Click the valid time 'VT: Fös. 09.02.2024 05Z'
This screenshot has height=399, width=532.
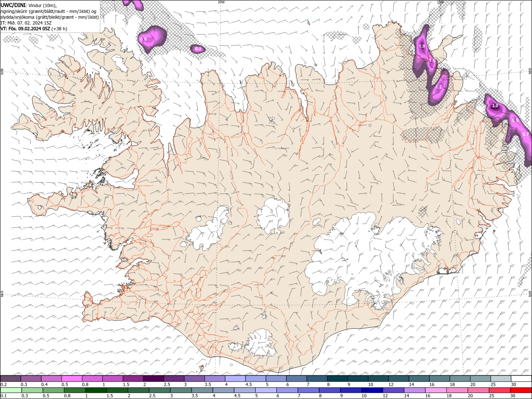(x=25, y=29)
